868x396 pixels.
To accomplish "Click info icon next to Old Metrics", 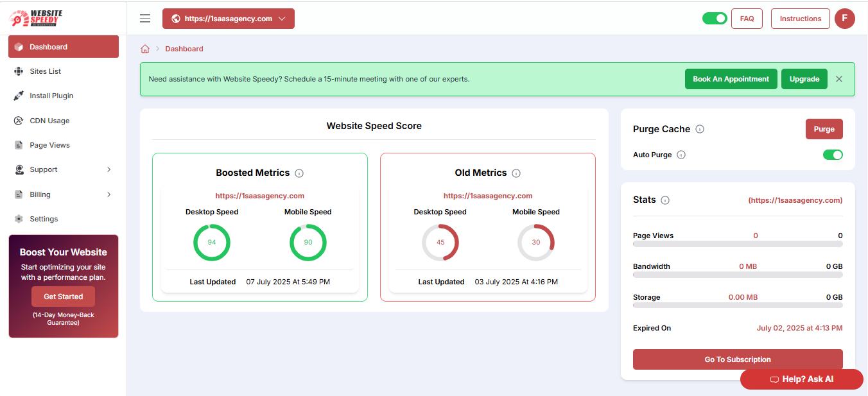I will click(516, 173).
